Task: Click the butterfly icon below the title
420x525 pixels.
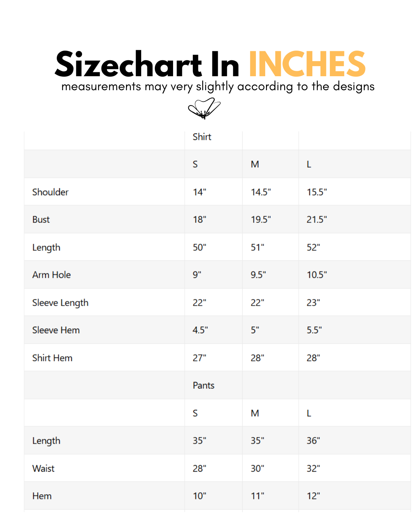Action: coord(204,108)
